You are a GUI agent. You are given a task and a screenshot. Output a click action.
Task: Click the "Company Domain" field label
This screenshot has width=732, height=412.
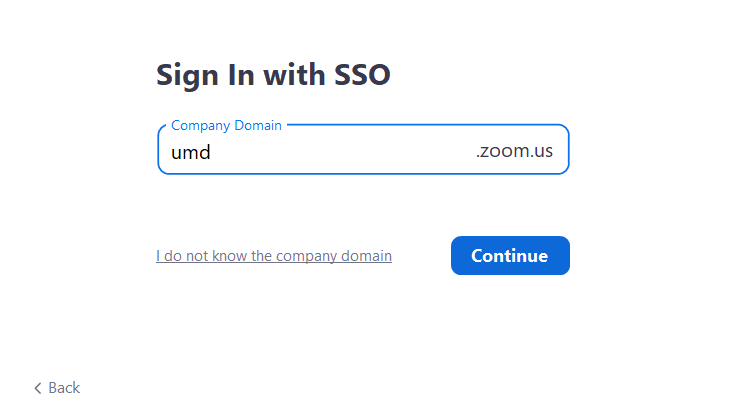(226, 126)
